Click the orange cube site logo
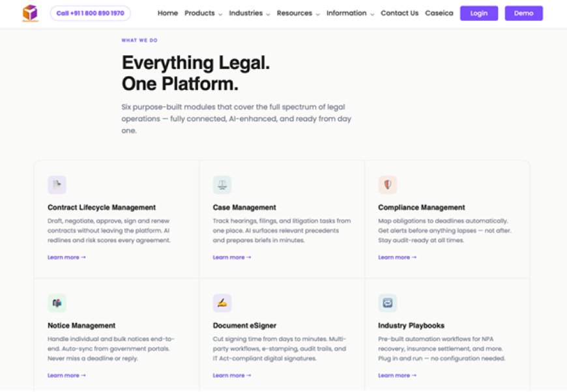The height and width of the screenshot is (392, 567). [x=30, y=13]
